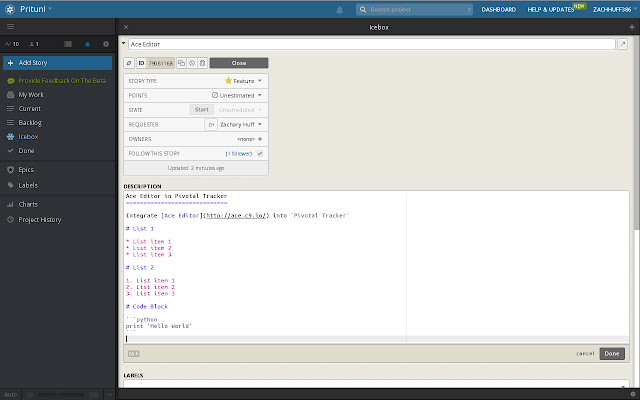This screenshot has height=400, width=640.
Task: Open Dashboard from the top navigation
Action: 498,9
